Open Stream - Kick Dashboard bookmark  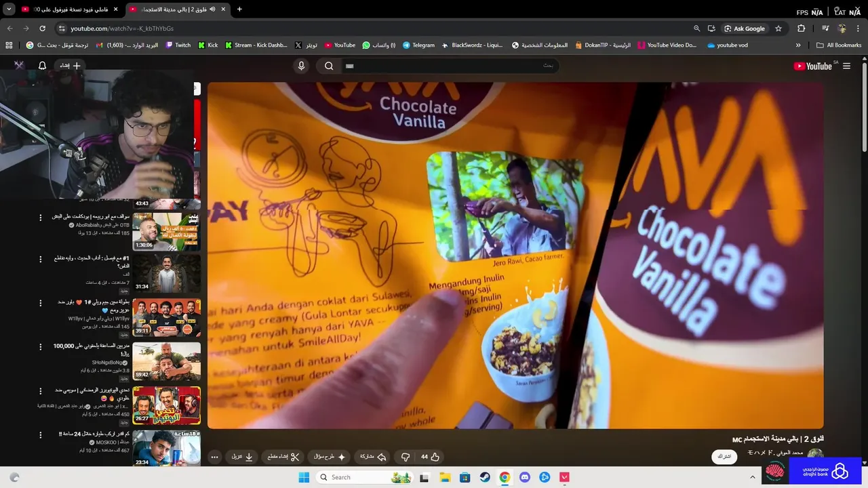(256, 45)
